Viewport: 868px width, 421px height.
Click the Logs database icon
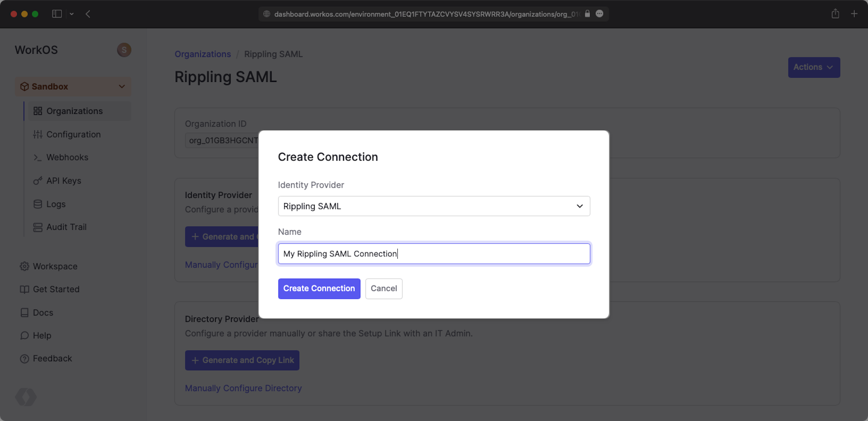[x=38, y=204]
